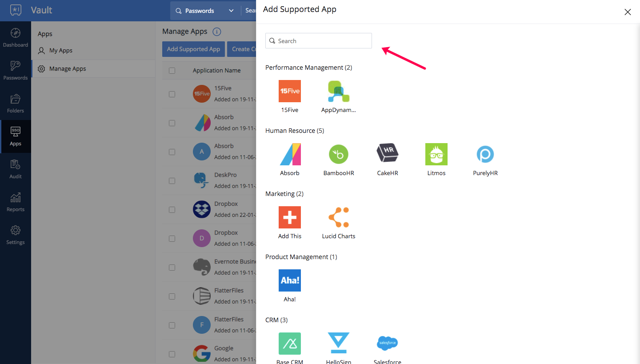Choose the Lucid Charts app icon

tap(339, 217)
